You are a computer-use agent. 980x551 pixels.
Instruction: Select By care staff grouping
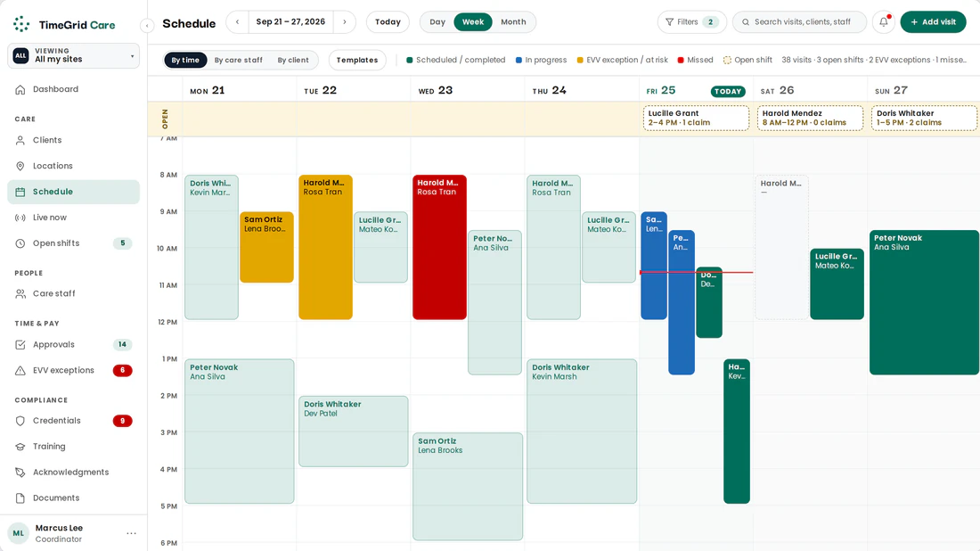tap(238, 60)
